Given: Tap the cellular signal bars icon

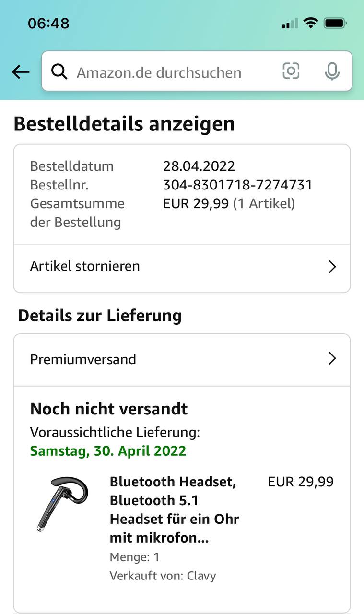Looking at the screenshot, I should [x=290, y=23].
